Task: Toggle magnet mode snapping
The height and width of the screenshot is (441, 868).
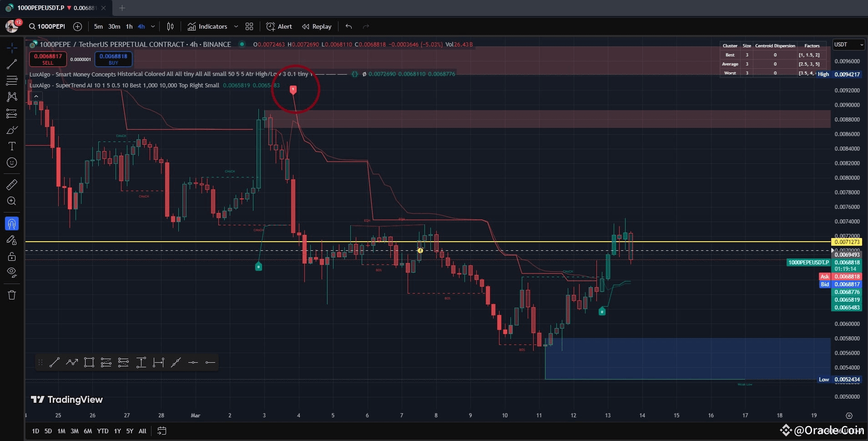Action: (12, 223)
